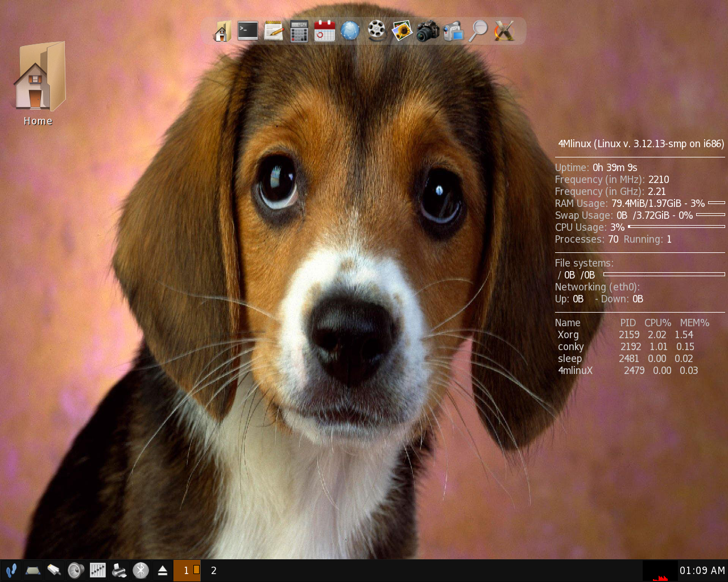Click the conky process row
The image size is (728, 582).
626,347
